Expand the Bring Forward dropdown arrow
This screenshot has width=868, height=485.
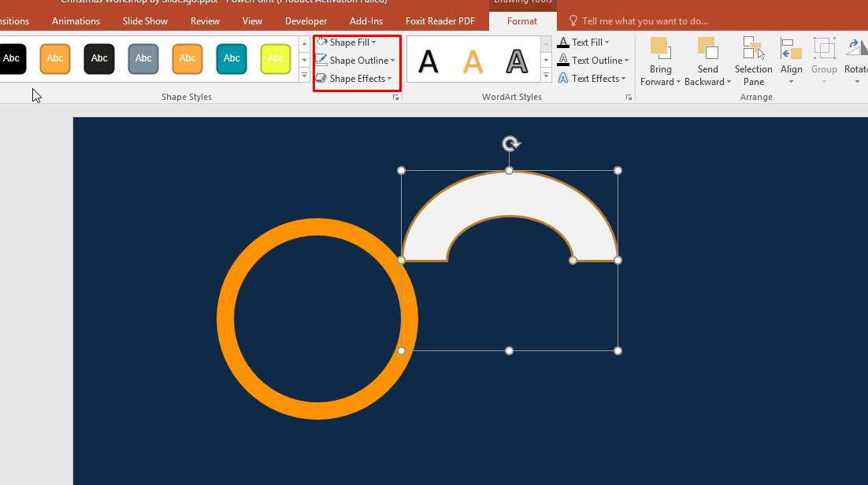pyautogui.click(x=679, y=82)
